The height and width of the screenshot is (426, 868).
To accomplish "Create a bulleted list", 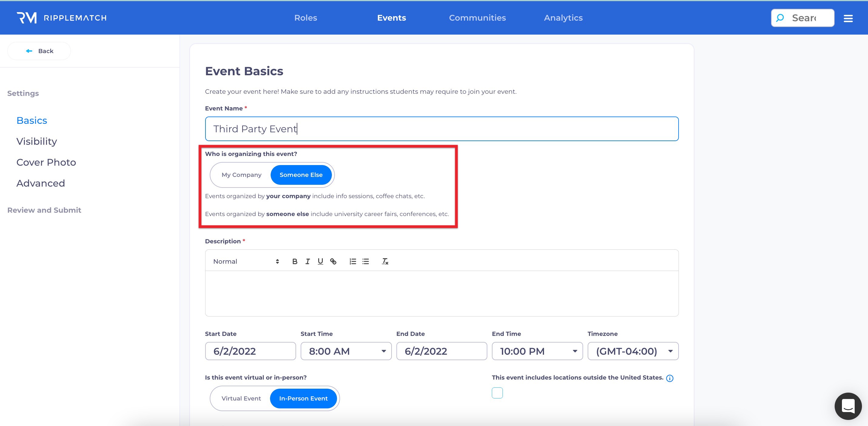I will pyautogui.click(x=366, y=262).
